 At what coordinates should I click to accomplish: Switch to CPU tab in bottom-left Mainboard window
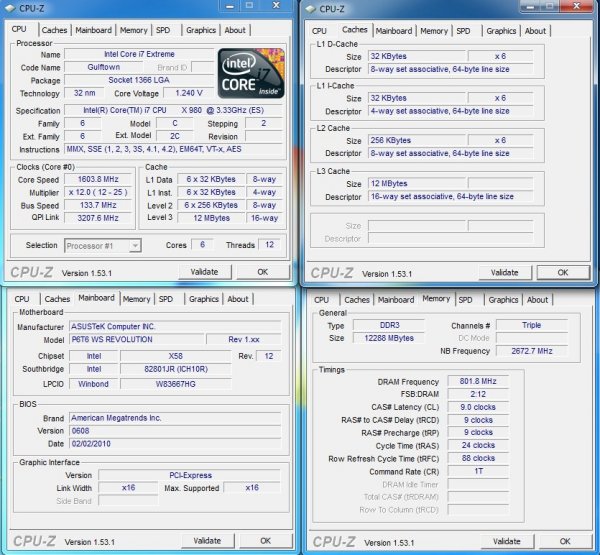[x=22, y=299]
